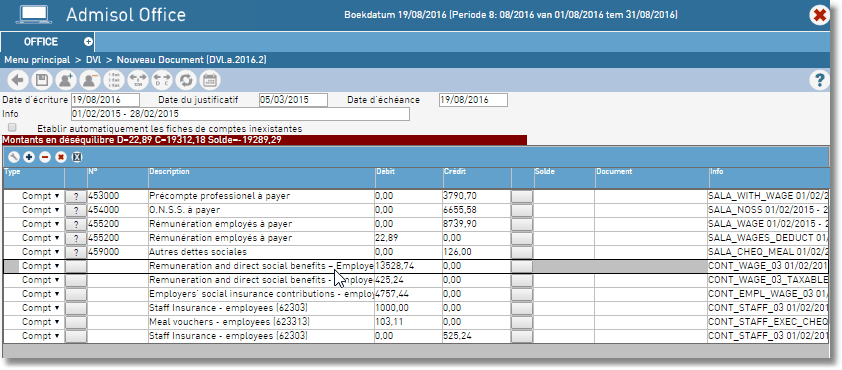Open the Compt type dropdown for row 459000
842x370 pixels.
point(40,252)
